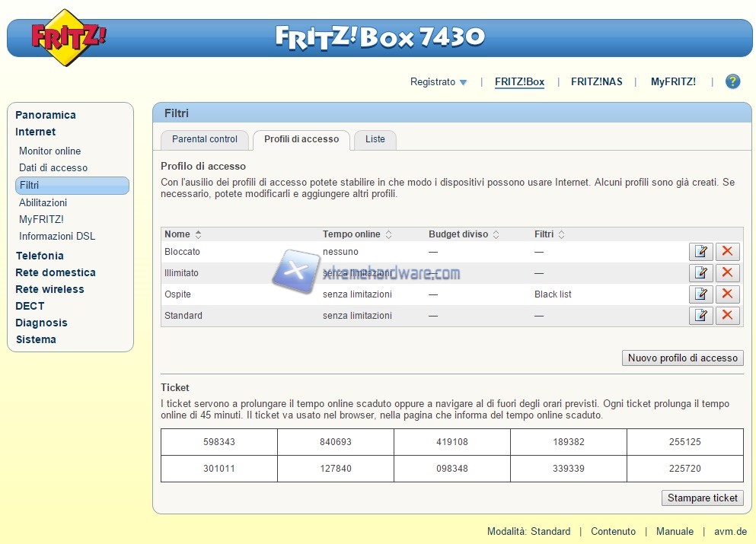Delete the Bloccato access profile
Screen dimensions: 756x544
728,252
